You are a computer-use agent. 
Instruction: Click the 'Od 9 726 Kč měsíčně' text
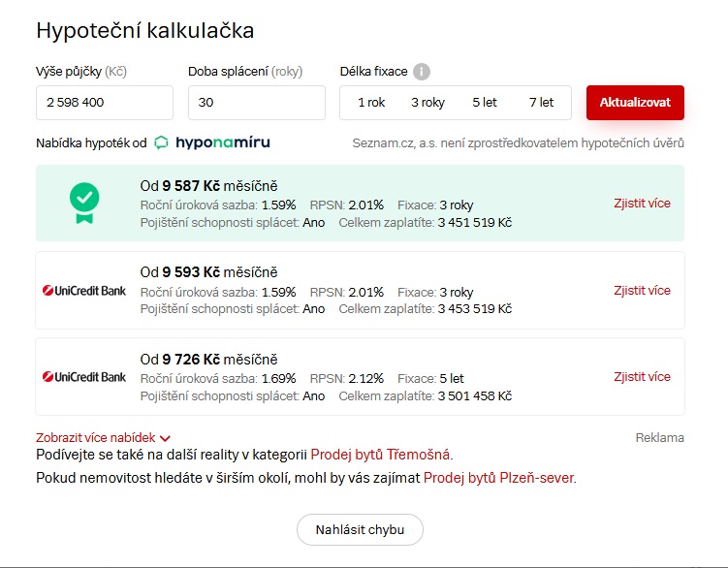(x=208, y=359)
